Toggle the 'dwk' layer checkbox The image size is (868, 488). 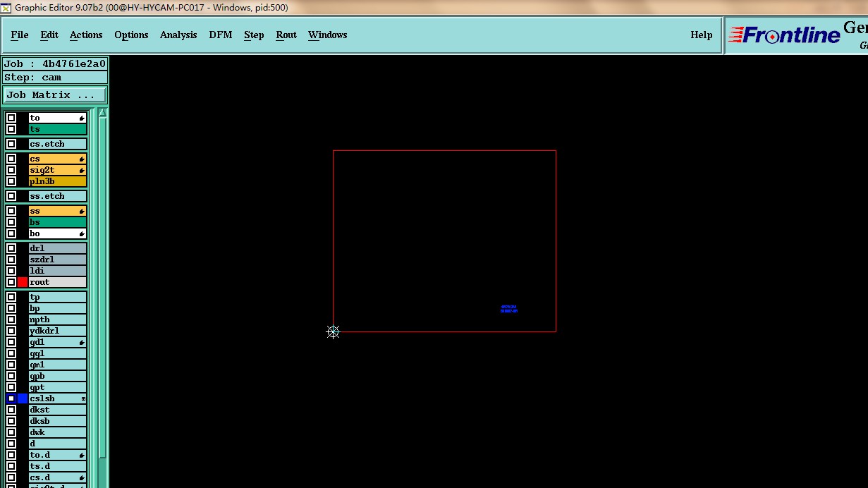[x=11, y=432]
